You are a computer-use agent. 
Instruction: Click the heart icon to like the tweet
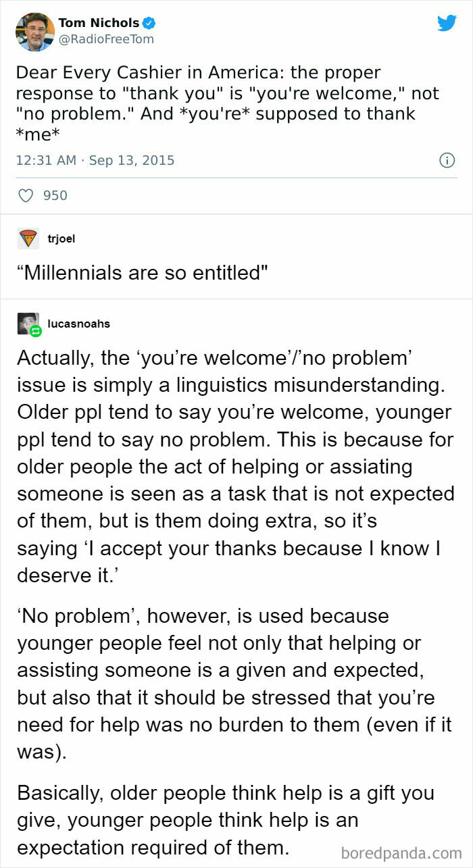pos(26,195)
